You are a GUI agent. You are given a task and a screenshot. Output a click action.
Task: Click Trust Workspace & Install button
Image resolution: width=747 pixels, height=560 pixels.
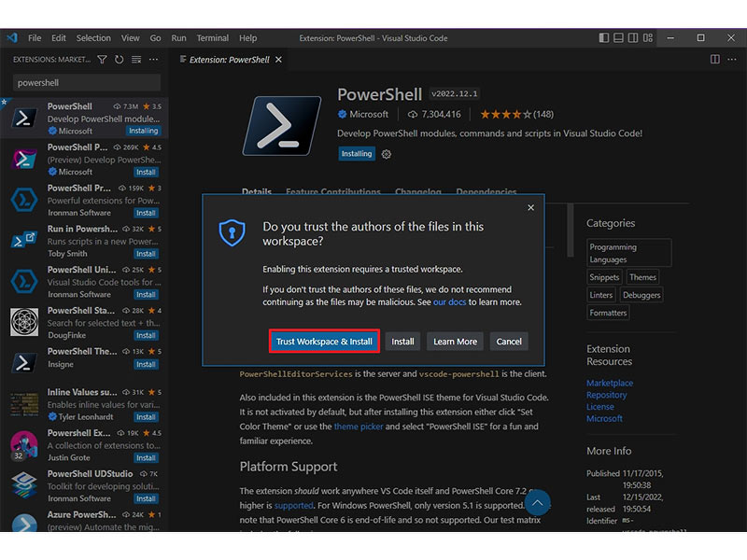point(324,342)
